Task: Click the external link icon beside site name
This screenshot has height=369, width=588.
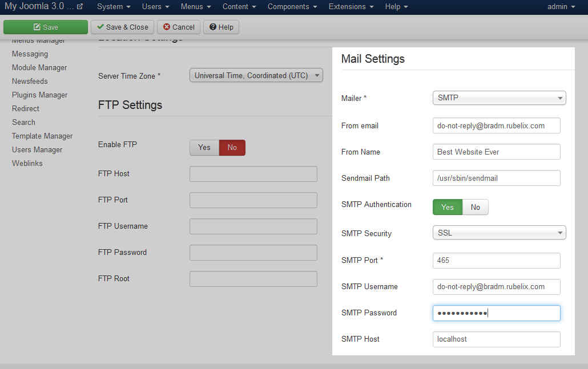Action: point(79,7)
